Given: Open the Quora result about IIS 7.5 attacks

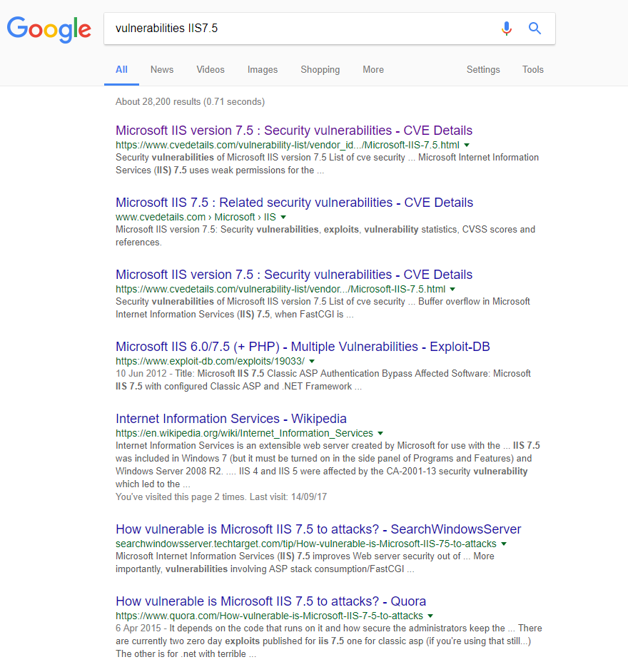Looking at the screenshot, I should 272,601.
